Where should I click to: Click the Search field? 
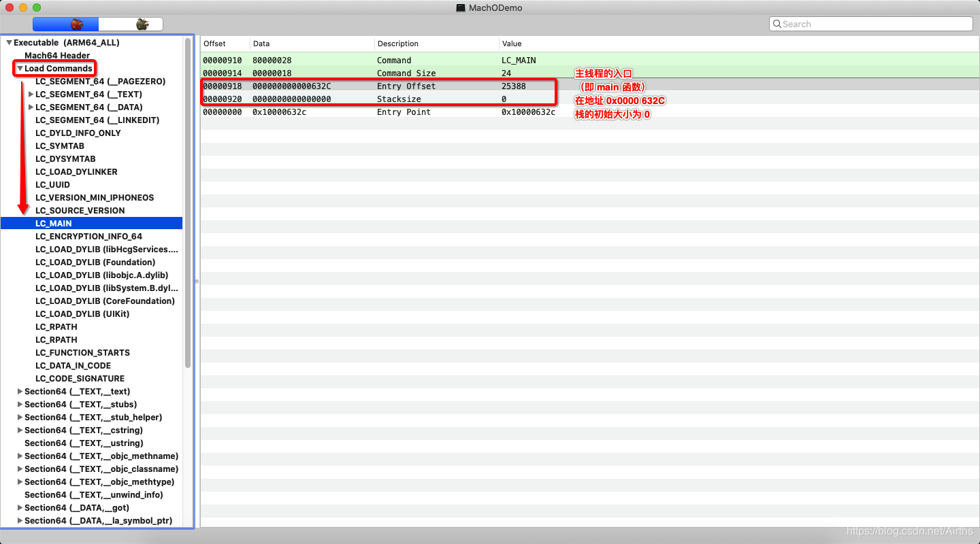[870, 24]
